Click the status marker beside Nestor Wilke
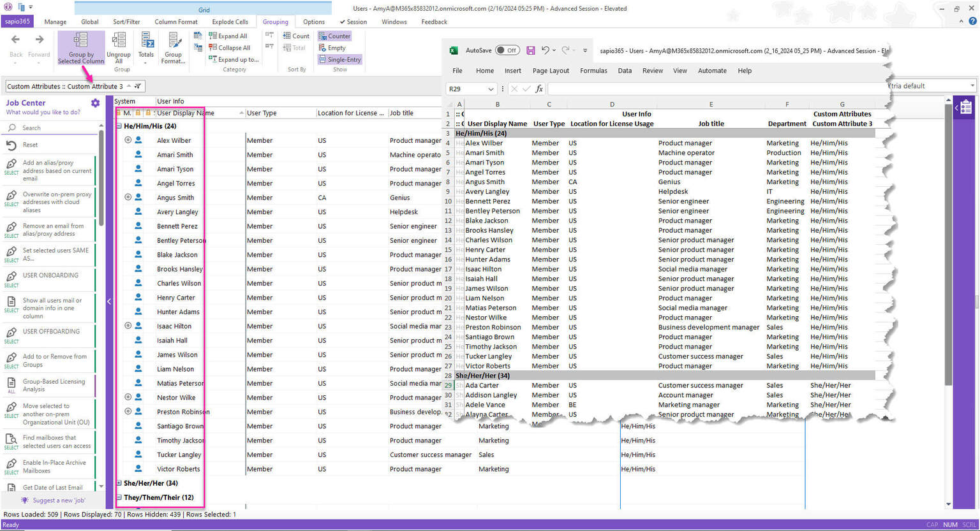980x531 pixels. coord(128,397)
